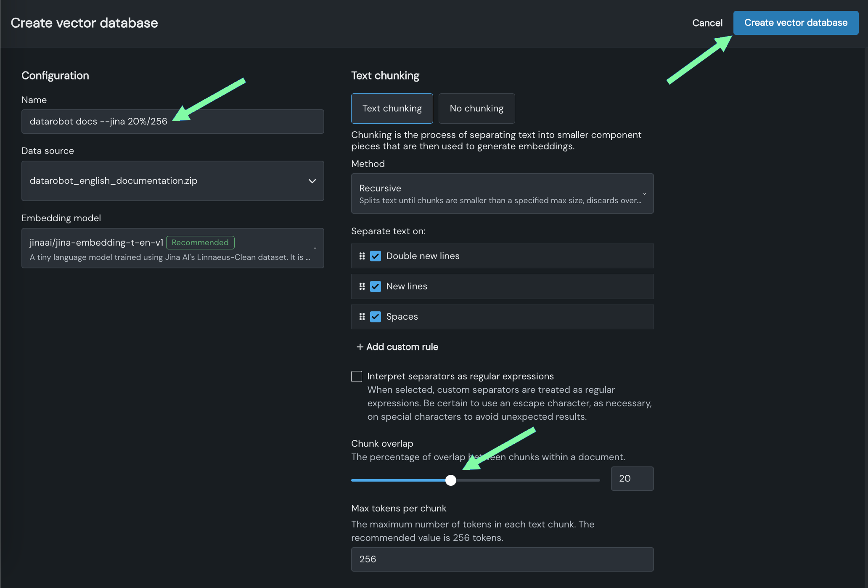The width and height of the screenshot is (868, 588).
Task: Uncheck the New lines separator checkbox
Action: [376, 286]
